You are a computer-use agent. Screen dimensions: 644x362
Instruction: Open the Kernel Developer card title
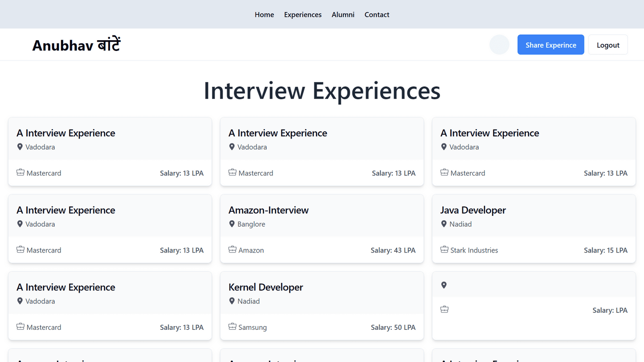(x=266, y=287)
